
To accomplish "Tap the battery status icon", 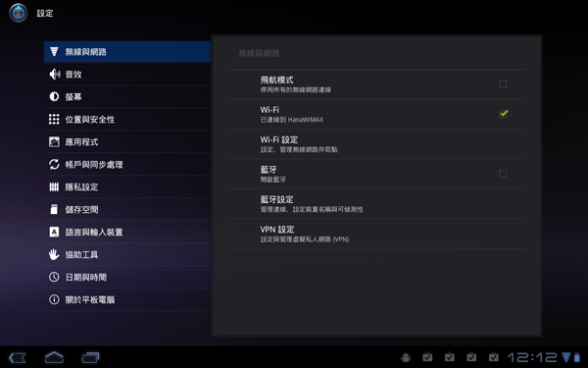I will point(577,357).
